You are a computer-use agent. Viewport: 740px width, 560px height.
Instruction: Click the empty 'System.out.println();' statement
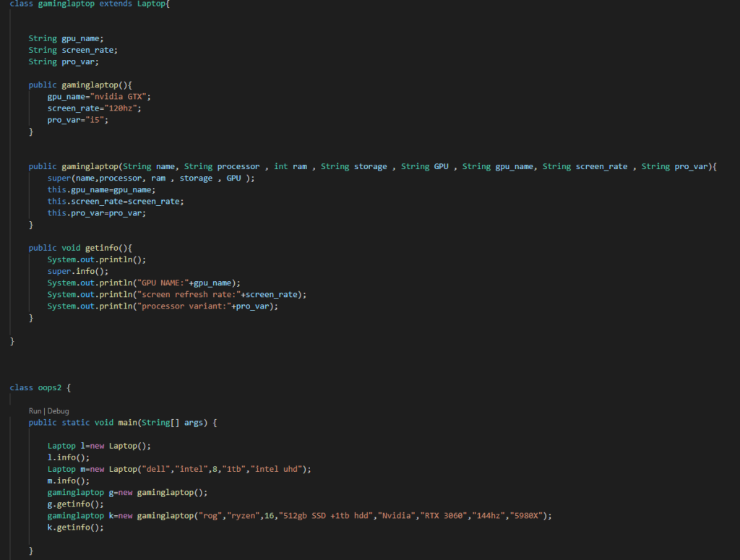tap(96, 259)
